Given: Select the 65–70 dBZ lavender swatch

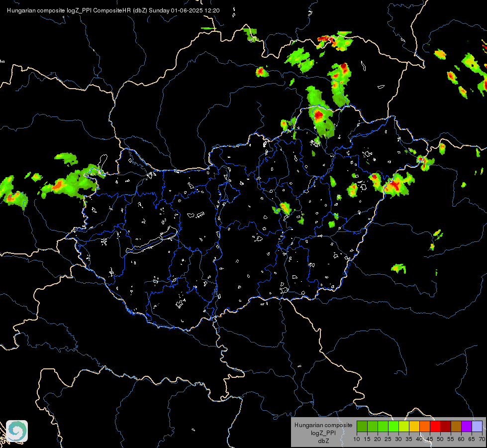Looking at the screenshot, I should [x=477, y=426].
